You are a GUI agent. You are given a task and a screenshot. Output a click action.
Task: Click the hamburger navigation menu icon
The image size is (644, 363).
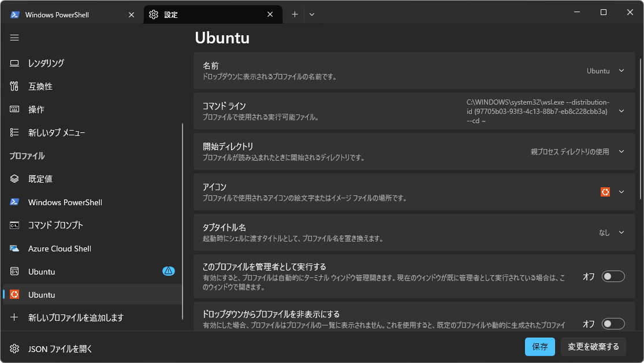pos(14,38)
